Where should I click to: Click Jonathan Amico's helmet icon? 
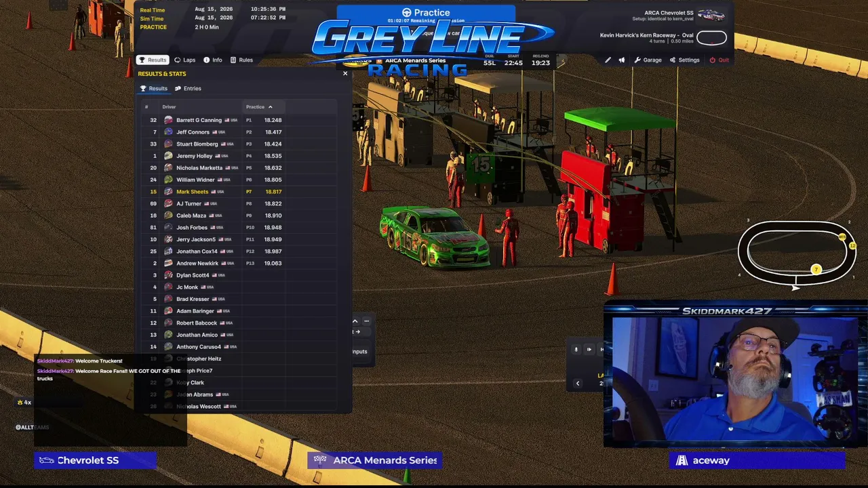168,335
